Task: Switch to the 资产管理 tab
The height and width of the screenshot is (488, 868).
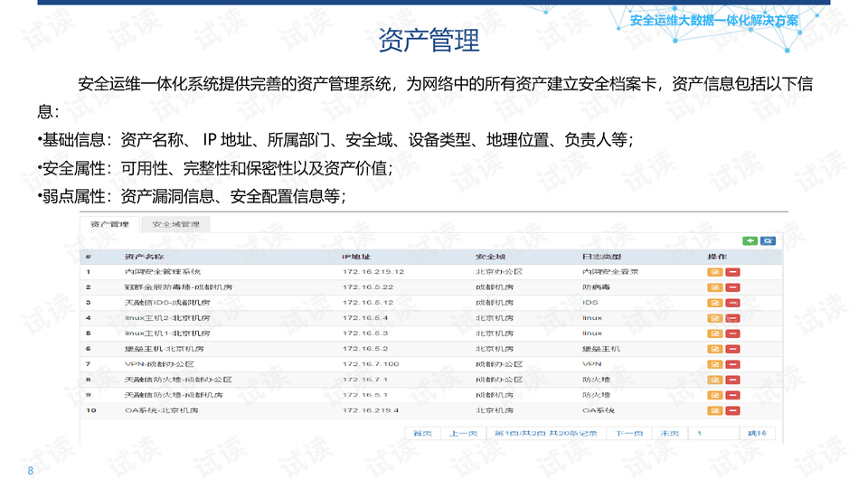Action: coord(109,224)
